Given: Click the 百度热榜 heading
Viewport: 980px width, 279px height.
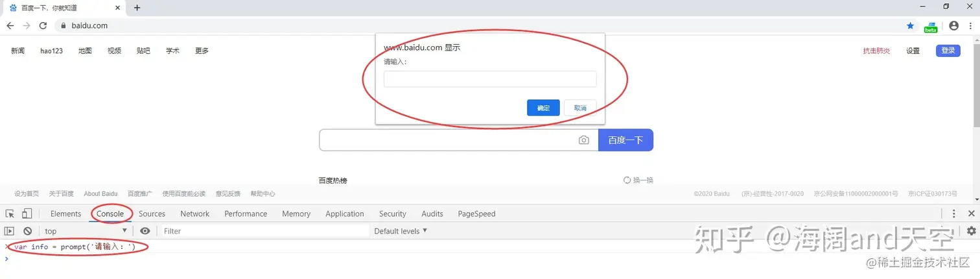Looking at the screenshot, I should tap(333, 180).
